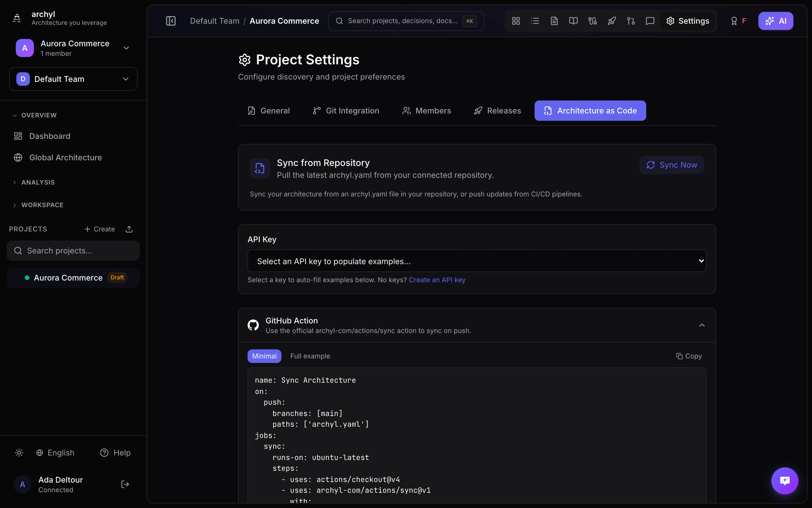Viewport: 812px width, 508px height.
Task: Click the Ada Deltour user avatar
Action: 23,485
